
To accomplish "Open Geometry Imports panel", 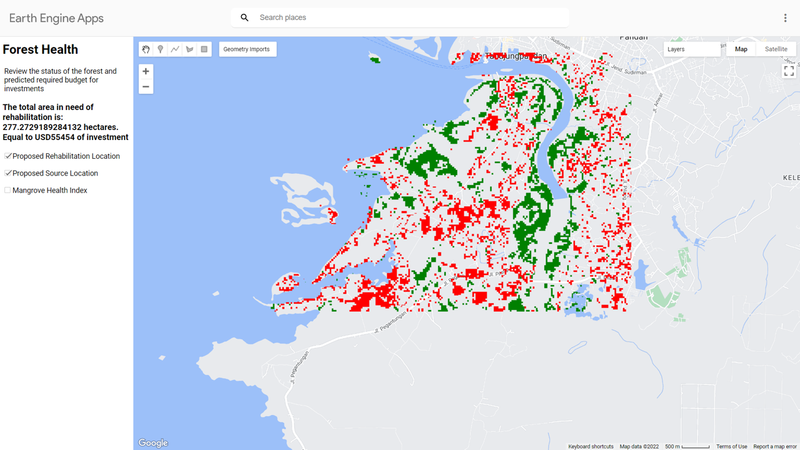I will coord(247,49).
